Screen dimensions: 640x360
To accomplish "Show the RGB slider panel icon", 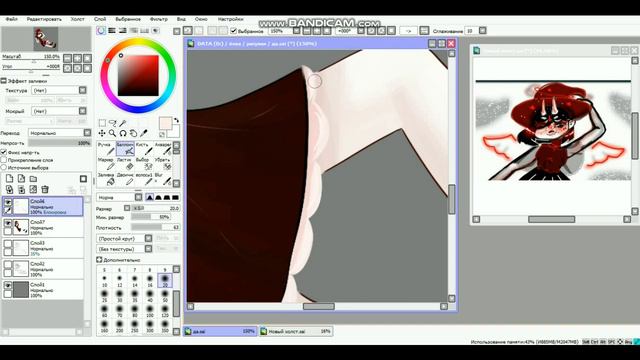I will coord(111,31).
